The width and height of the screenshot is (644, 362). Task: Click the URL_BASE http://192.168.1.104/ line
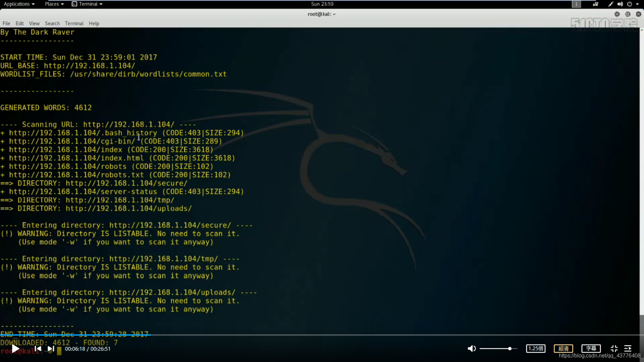68,66
